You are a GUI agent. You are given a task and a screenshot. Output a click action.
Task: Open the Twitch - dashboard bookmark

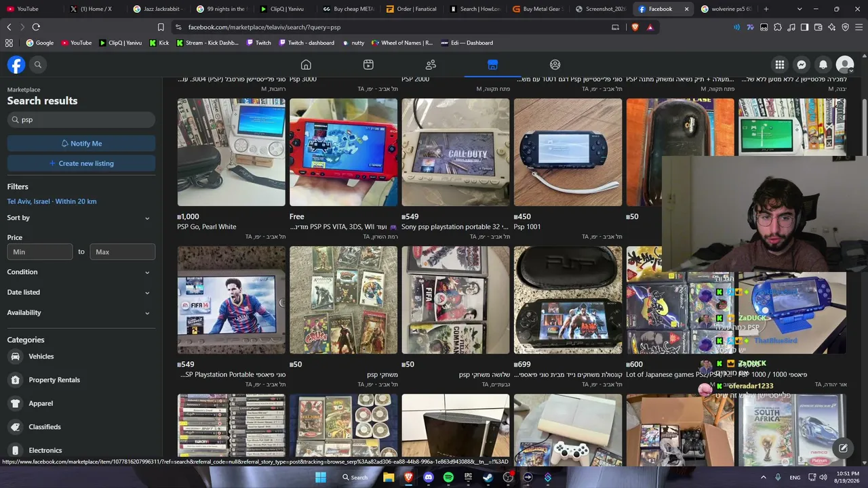[x=305, y=43]
